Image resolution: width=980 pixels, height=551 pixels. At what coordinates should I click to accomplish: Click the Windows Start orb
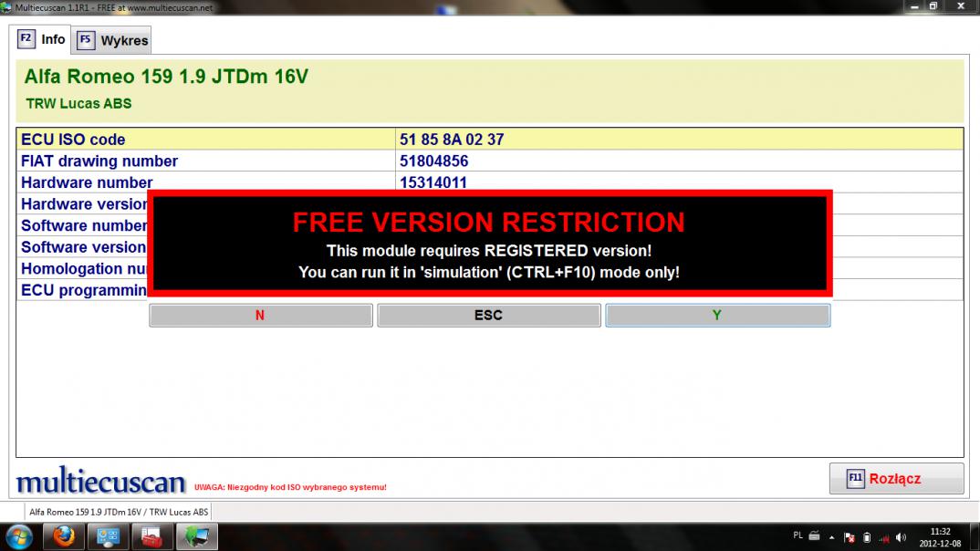(x=19, y=537)
